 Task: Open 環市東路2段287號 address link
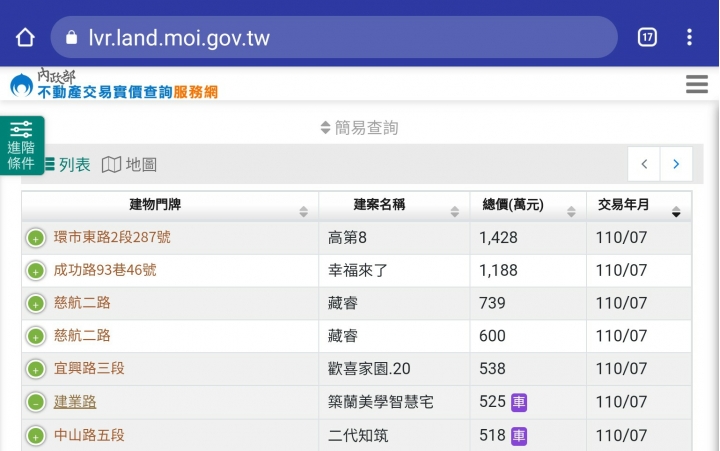tap(112, 237)
